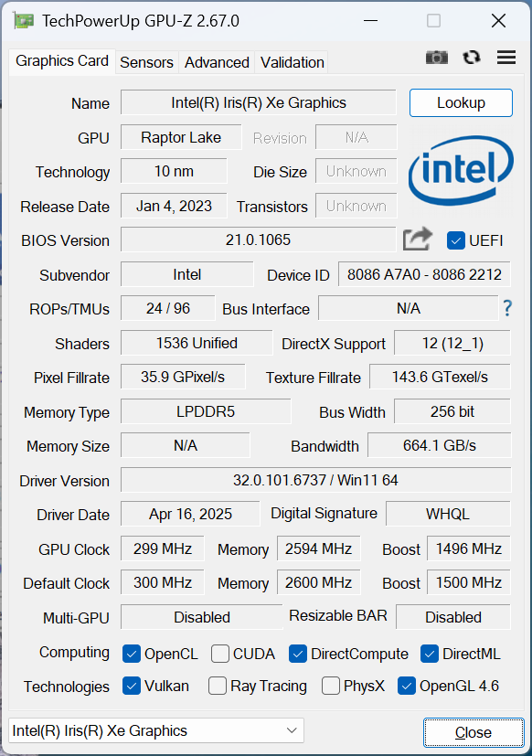Viewport: 532px width, 756px height.
Task: Toggle the CUDA checkbox
Action: 220,654
